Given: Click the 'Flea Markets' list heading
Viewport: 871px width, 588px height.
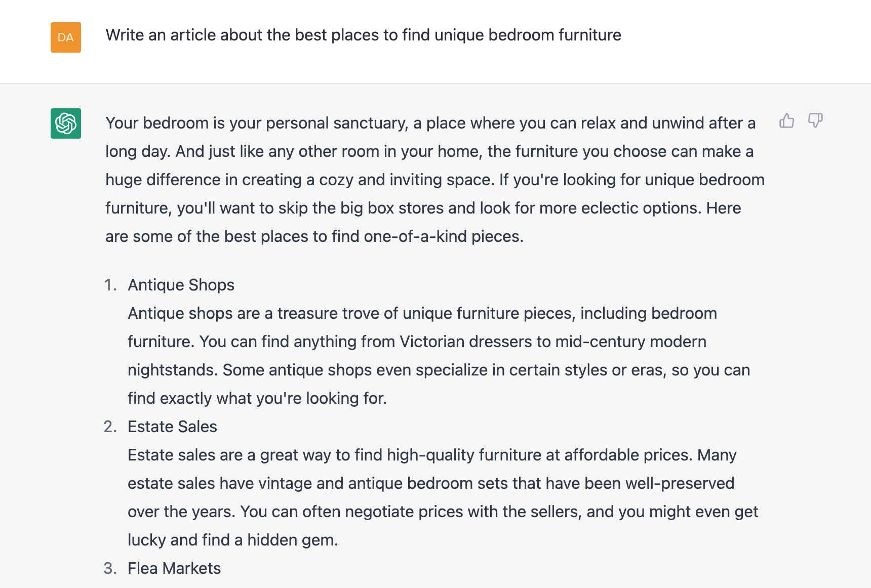Looking at the screenshot, I should click(x=174, y=568).
